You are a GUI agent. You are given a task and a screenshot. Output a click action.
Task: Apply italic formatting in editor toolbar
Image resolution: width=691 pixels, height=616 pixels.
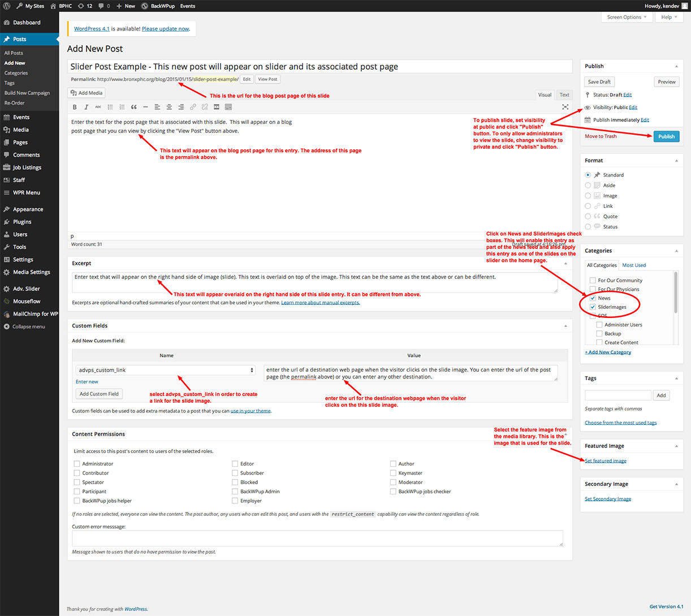click(86, 107)
